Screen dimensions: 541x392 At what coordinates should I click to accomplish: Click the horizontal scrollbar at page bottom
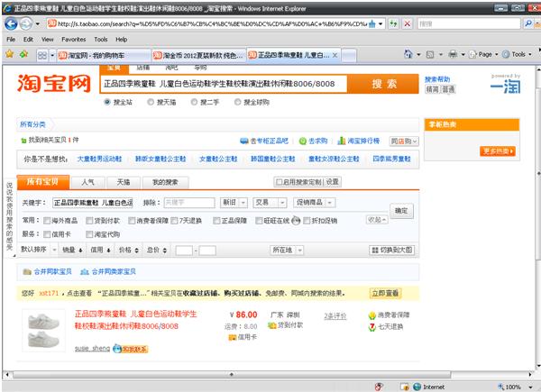(x=232, y=374)
